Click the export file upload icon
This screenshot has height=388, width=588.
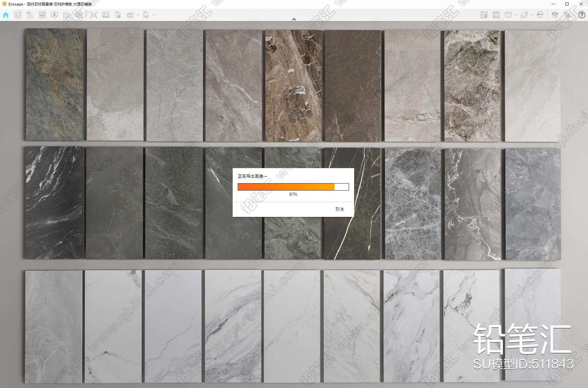[x=118, y=15]
